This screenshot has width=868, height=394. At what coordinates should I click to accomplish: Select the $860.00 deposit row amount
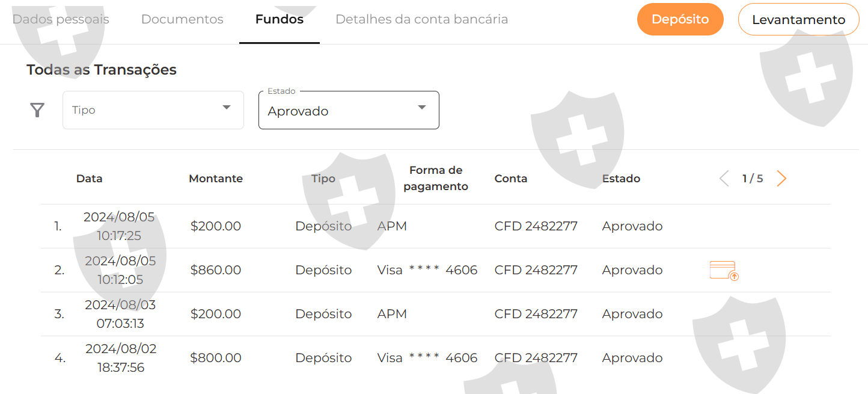216,270
